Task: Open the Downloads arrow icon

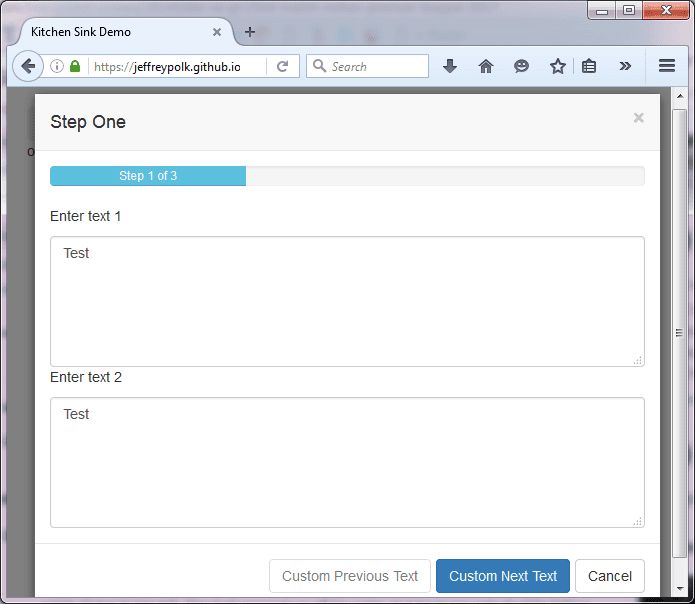Action: coord(450,66)
